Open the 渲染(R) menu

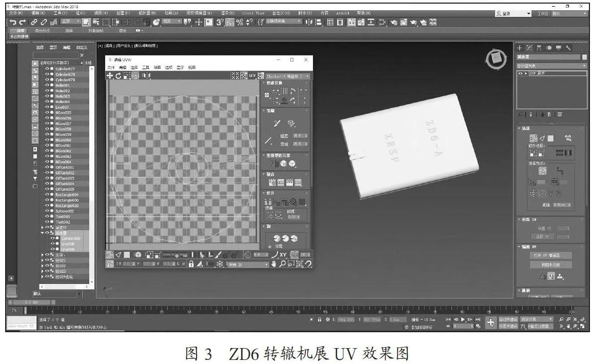[227, 13]
